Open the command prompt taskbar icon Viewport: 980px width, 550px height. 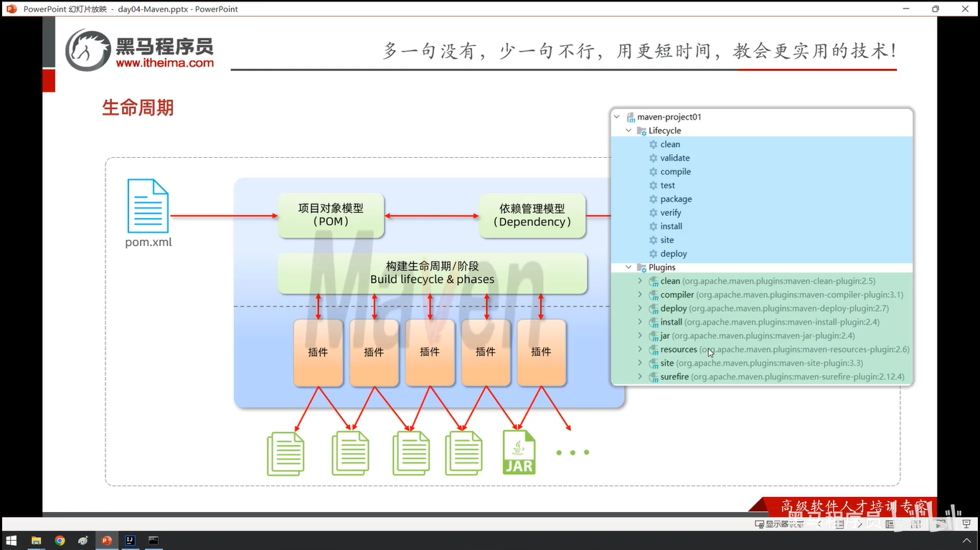(154, 541)
